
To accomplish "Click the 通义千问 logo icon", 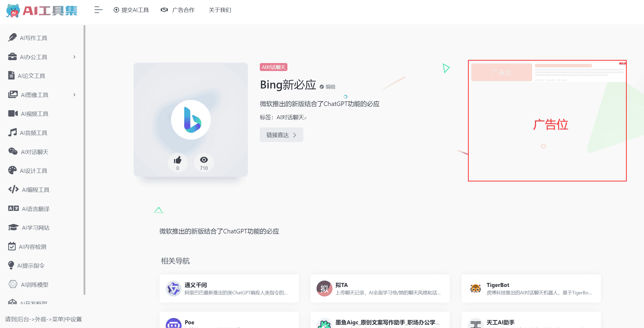I will [x=174, y=289].
